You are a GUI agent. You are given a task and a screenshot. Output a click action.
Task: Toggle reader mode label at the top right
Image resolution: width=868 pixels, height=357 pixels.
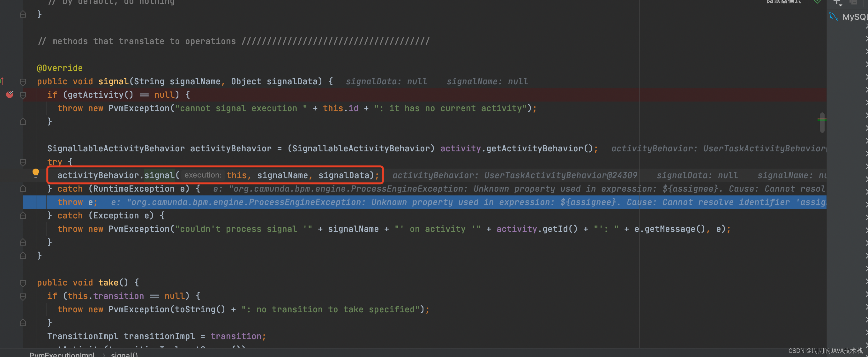click(783, 2)
